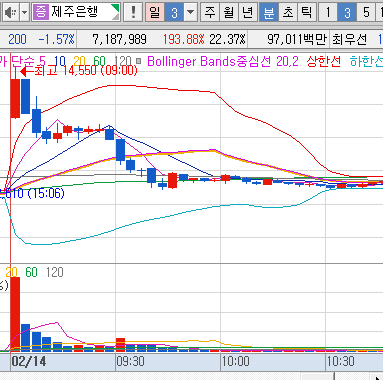Click the large red 09:00 opening candle
Viewport: 383px width, 380px height.
coord(15,98)
